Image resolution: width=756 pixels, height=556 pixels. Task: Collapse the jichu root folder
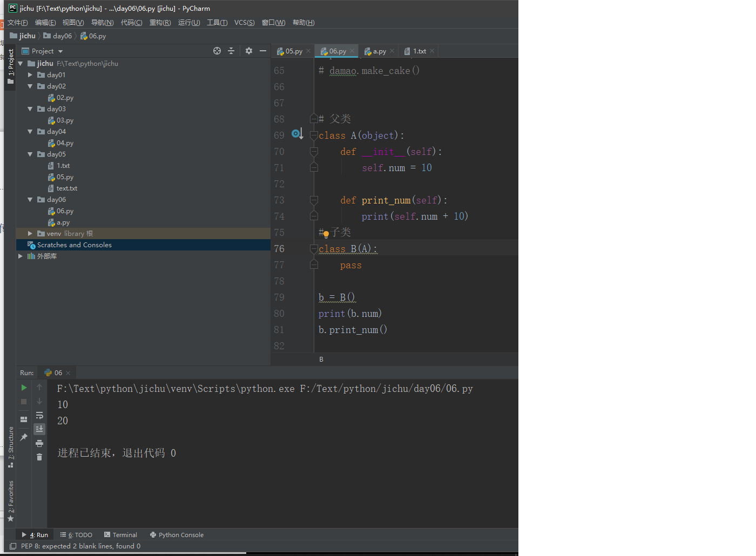point(21,64)
